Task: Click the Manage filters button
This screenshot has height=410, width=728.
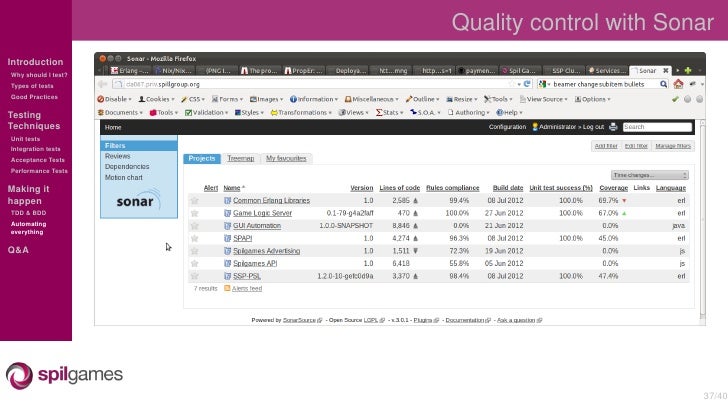Action: coord(673,146)
